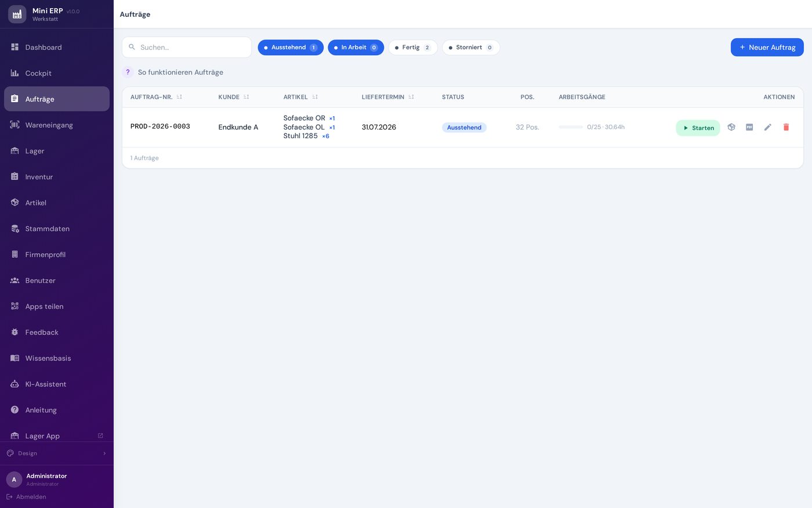
Task: Toggle the Ausstehend status filter
Action: click(x=291, y=48)
